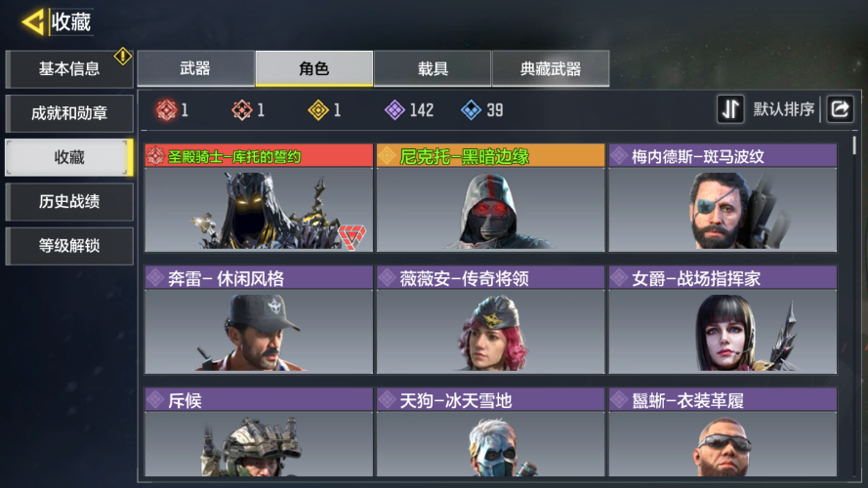
Task: Switch to the 载具 tab
Action: point(433,68)
